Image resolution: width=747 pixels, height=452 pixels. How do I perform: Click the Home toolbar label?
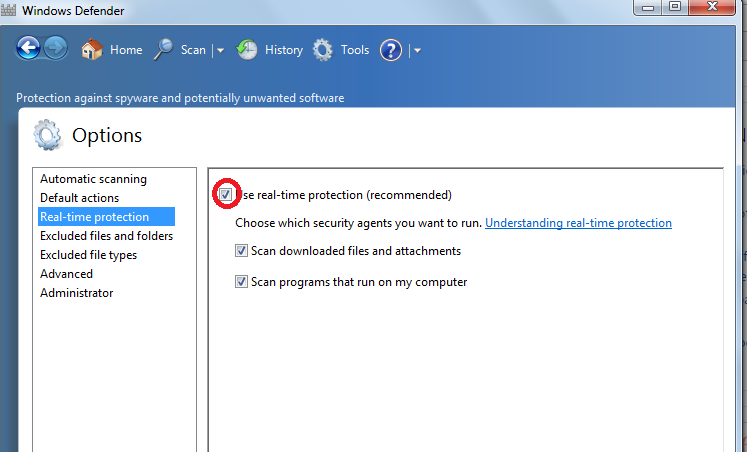click(126, 50)
